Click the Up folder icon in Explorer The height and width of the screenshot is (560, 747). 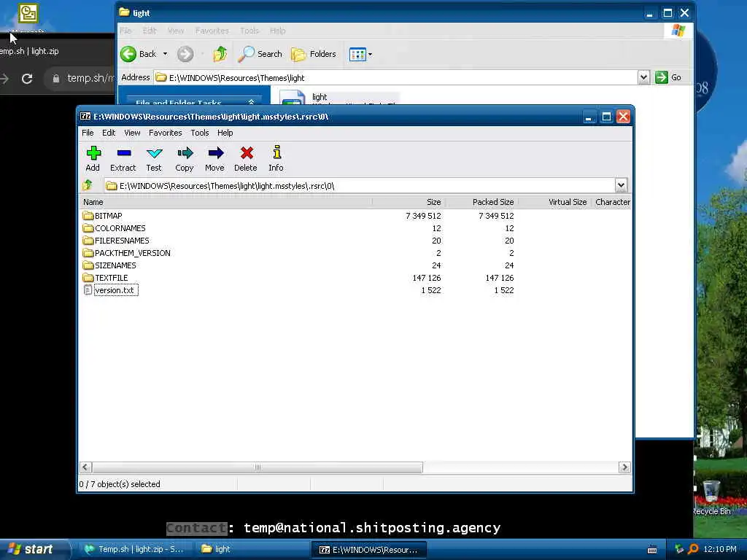point(220,54)
